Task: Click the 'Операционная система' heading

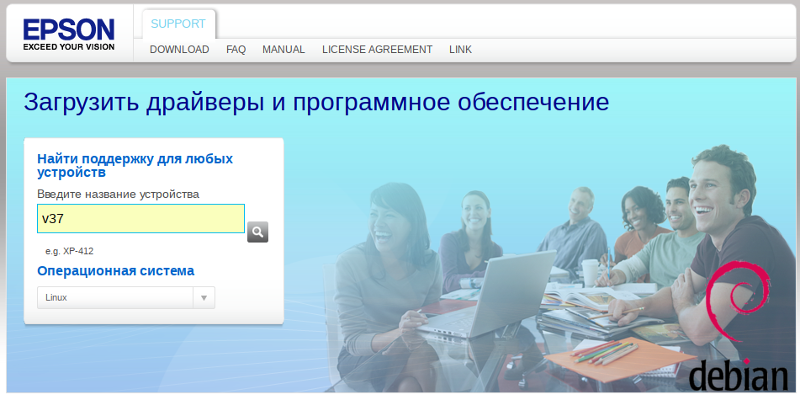Action: click(116, 271)
